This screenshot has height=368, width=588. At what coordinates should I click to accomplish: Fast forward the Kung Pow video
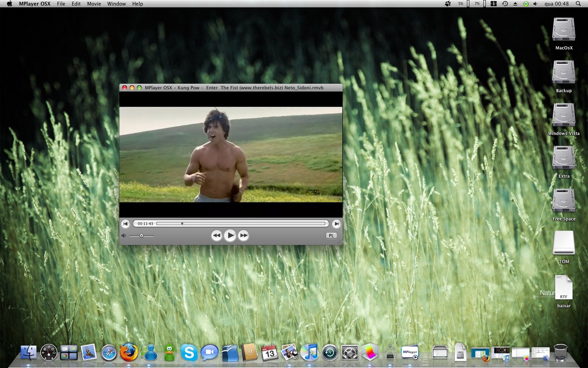243,235
